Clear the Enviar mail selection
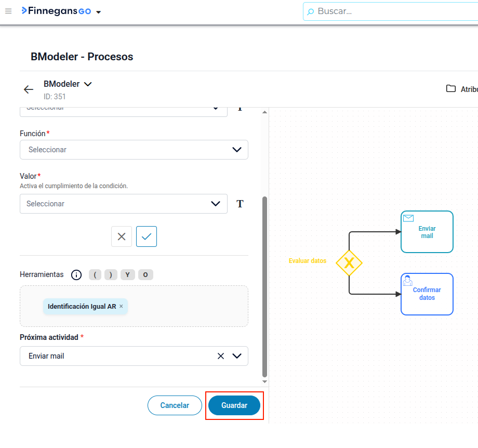This screenshot has width=478, height=448. coord(221,356)
